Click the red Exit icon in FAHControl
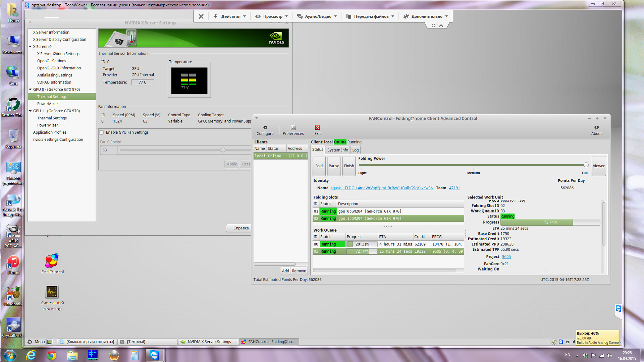This screenshot has height=362, width=644. click(x=317, y=128)
